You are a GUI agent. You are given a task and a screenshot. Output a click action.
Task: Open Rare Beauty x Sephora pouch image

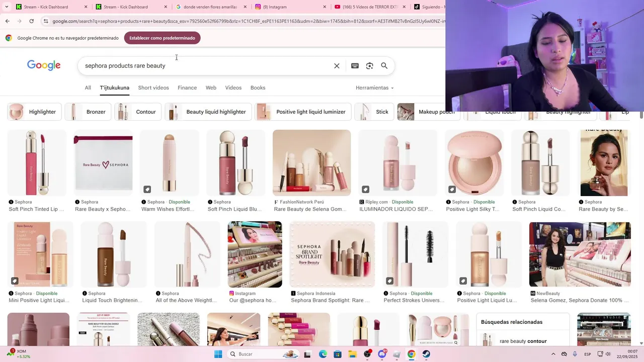pyautogui.click(x=103, y=163)
